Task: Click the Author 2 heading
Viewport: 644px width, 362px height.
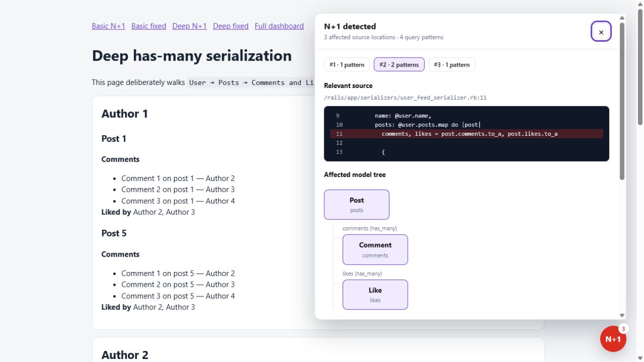Action: (125, 355)
